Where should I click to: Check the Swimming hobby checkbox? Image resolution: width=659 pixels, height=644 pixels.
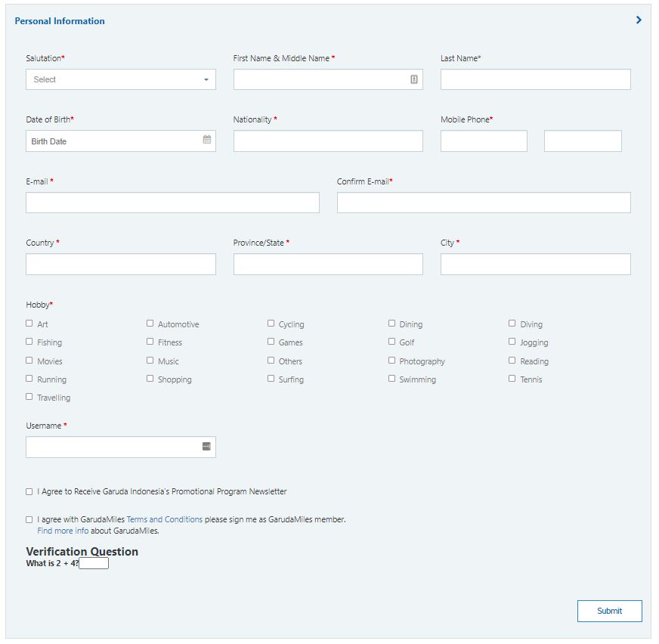pyautogui.click(x=391, y=379)
